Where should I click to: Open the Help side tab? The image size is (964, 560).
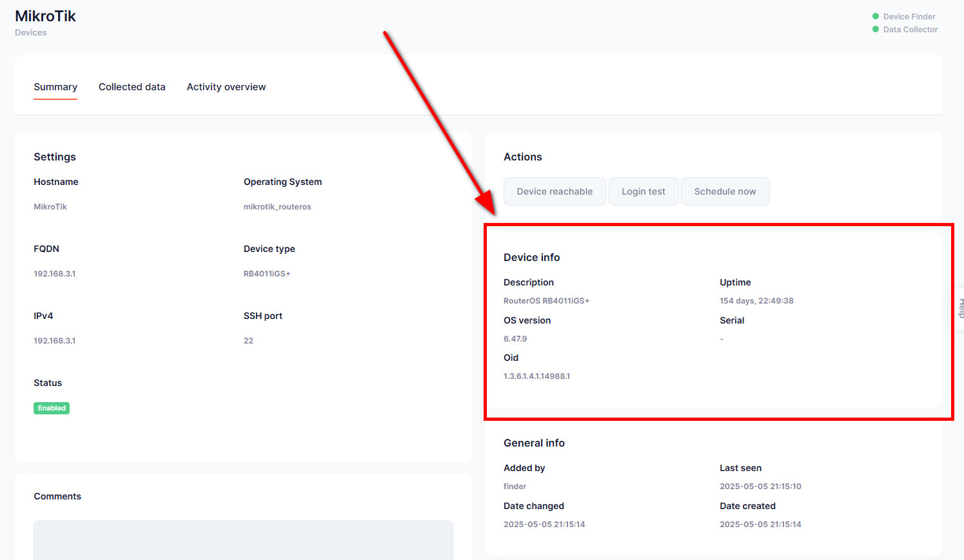pyautogui.click(x=959, y=308)
